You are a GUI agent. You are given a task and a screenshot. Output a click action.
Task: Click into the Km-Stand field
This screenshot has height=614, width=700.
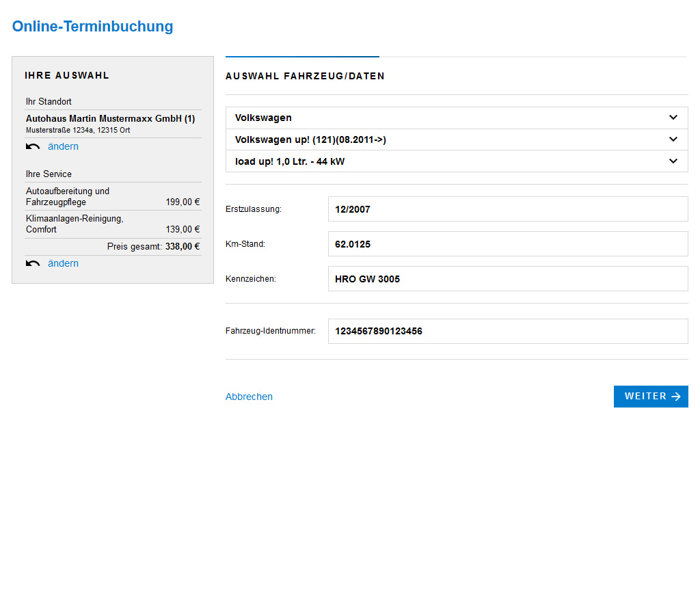point(507,244)
